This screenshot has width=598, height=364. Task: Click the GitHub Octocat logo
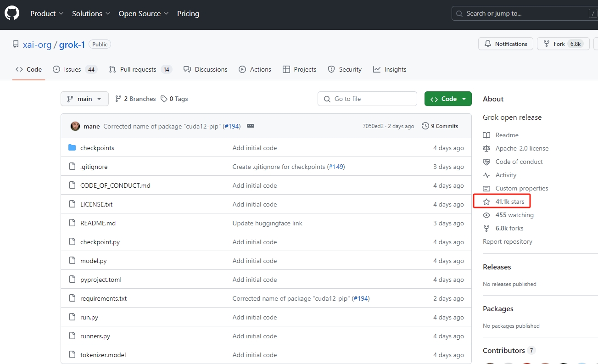click(12, 13)
